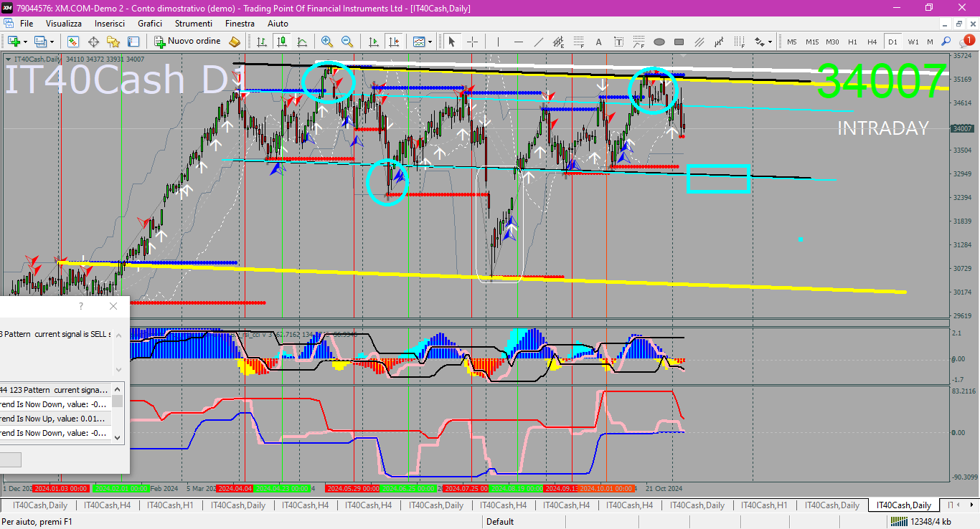Open the Strumenti menu

tap(194, 24)
